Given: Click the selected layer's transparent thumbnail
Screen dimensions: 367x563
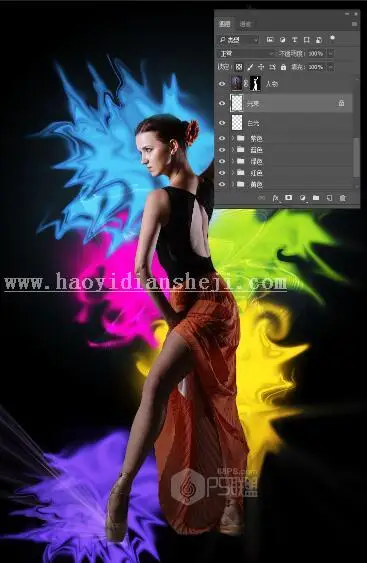Looking at the screenshot, I should click(237, 103).
